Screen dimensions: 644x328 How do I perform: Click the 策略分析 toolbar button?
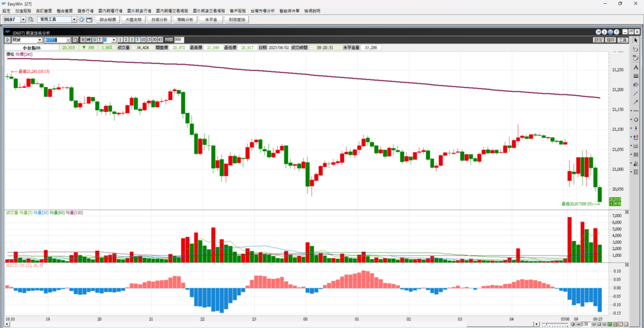(186, 20)
